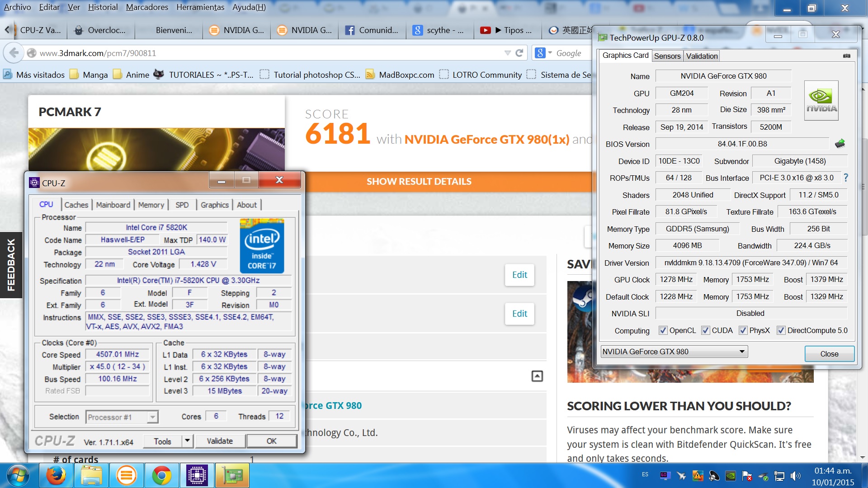Viewport: 868px width, 488px height.
Task: Open the Caches tab in CPU-Z
Action: point(76,205)
